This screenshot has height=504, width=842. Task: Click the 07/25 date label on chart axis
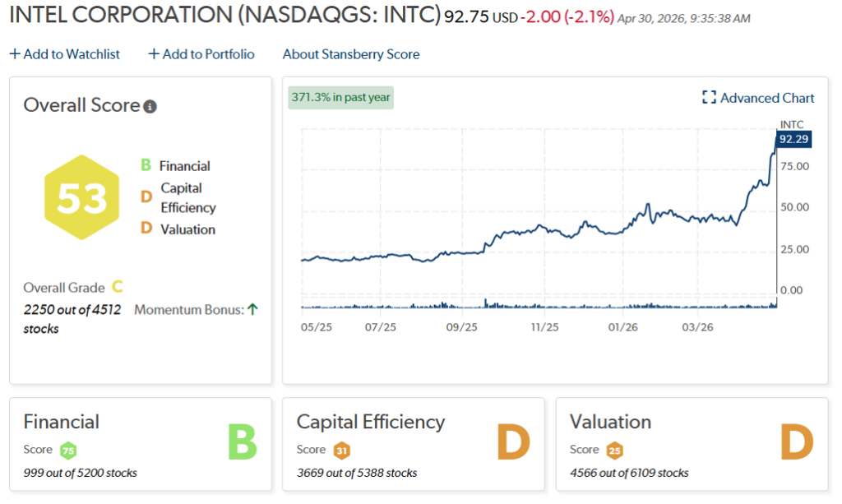(x=380, y=327)
